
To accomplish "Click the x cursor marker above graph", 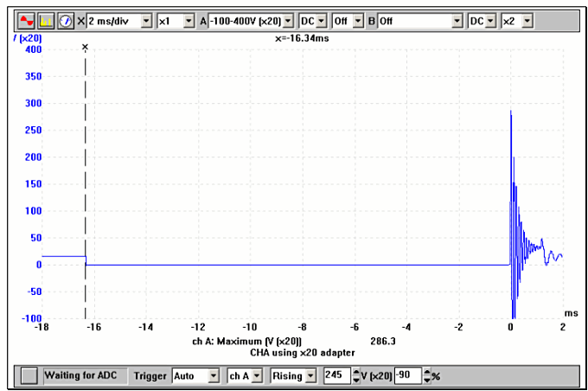I will [x=85, y=47].
